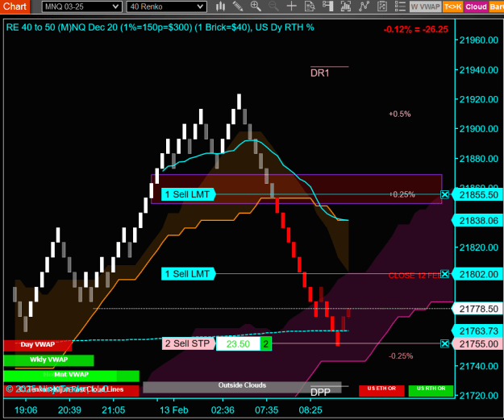This screenshot has width=504, height=420.
Task: Toggle the T<>K button
Action: coord(453,6)
